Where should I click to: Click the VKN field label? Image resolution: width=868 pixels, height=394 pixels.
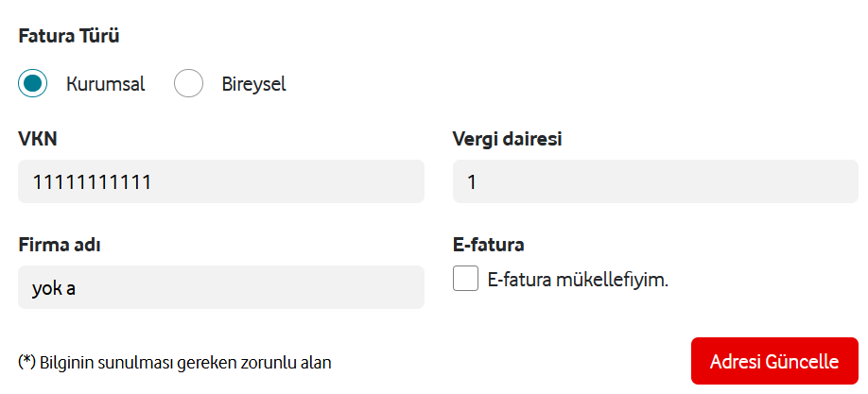(37, 140)
